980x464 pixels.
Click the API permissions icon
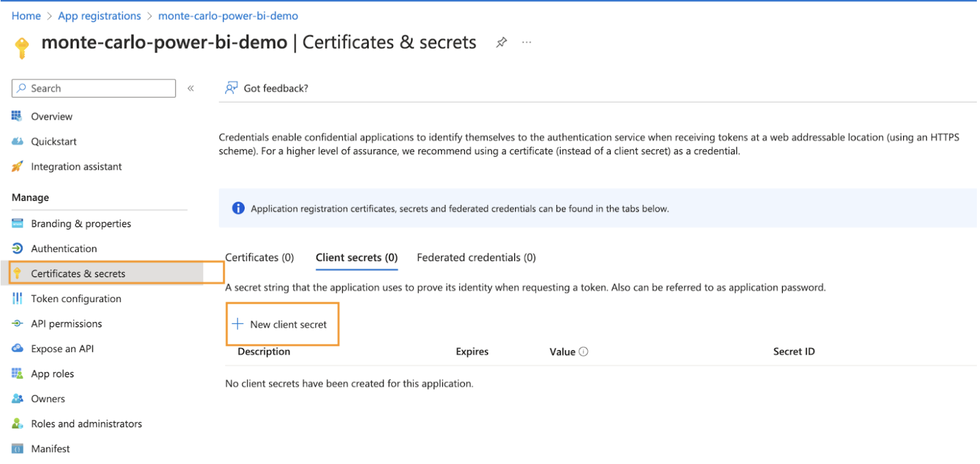click(x=18, y=323)
